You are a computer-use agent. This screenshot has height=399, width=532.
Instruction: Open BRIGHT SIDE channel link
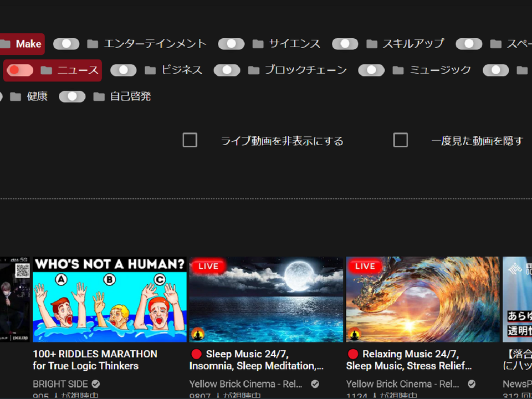click(x=60, y=383)
